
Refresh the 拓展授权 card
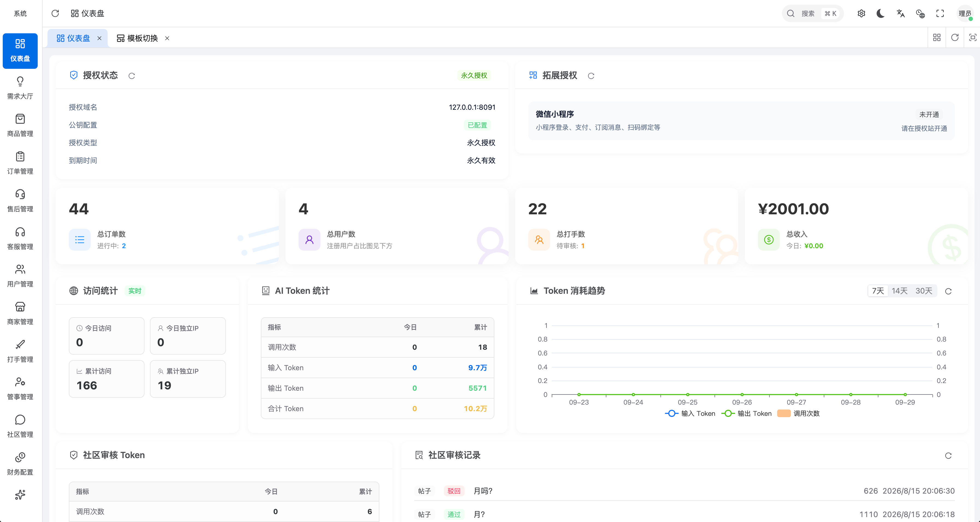(x=591, y=76)
